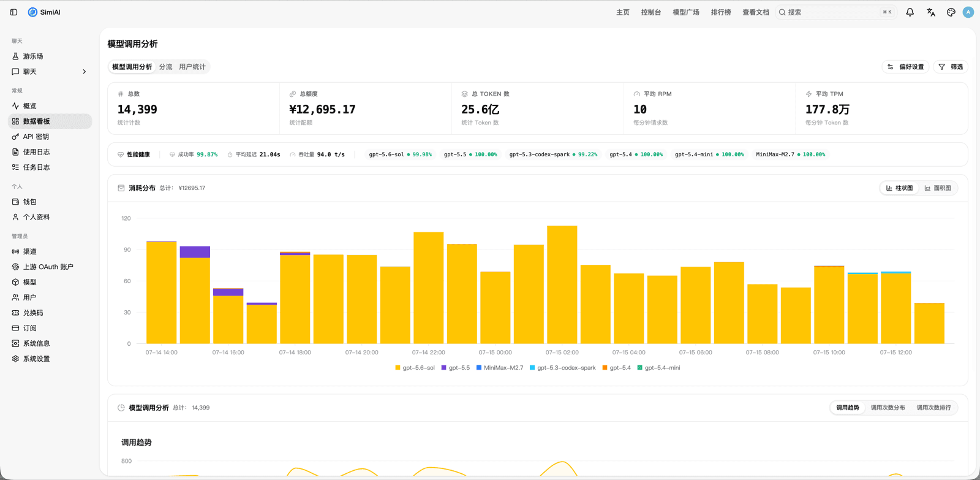Open 控制台 console link
Screen dimensions: 980x480
coord(651,12)
